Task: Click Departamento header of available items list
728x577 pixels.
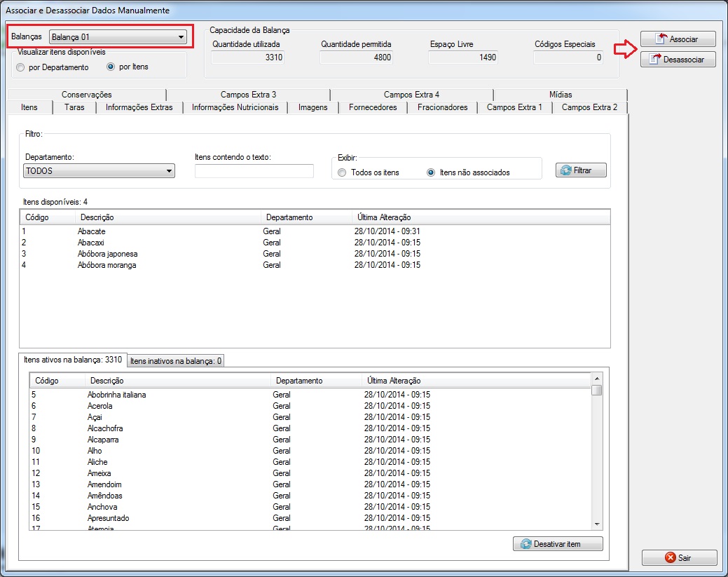Action: (306, 217)
